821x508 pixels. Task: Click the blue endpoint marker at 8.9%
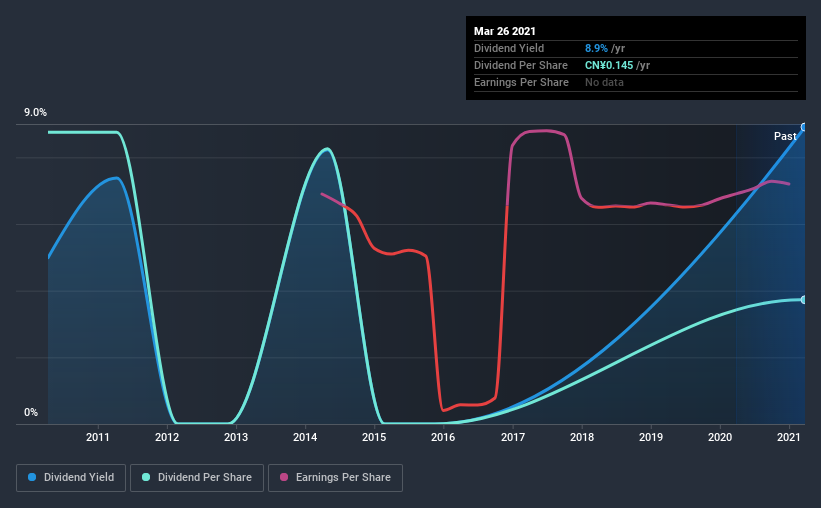click(x=804, y=127)
